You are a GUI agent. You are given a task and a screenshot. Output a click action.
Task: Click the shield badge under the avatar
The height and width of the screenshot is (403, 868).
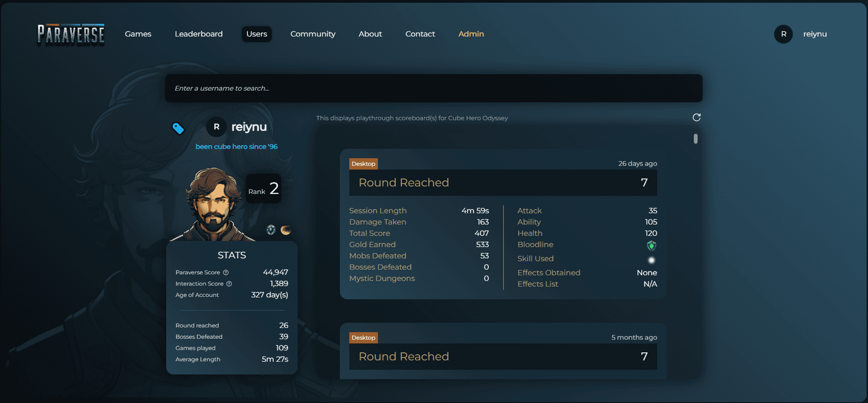click(271, 230)
